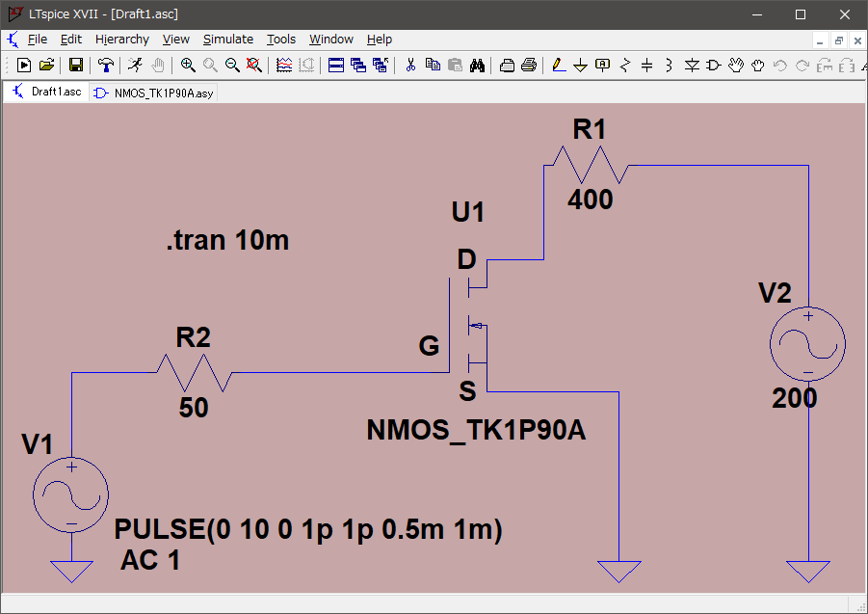The image size is (868, 614).
Task: Select the V1 voltage source symbol
Action: pos(71,495)
